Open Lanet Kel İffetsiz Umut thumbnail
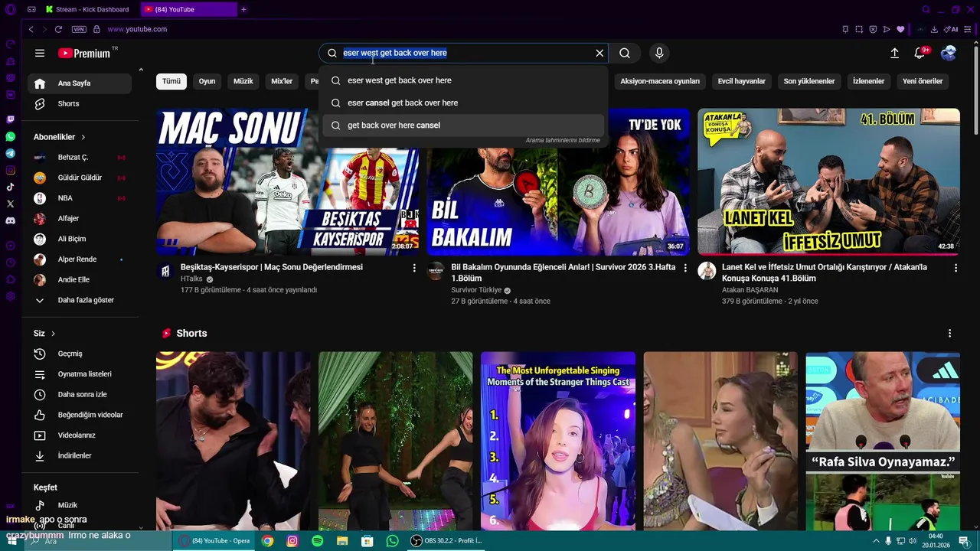Viewport: 980px width, 551px height. pyautogui.click(x=828, y=181)
